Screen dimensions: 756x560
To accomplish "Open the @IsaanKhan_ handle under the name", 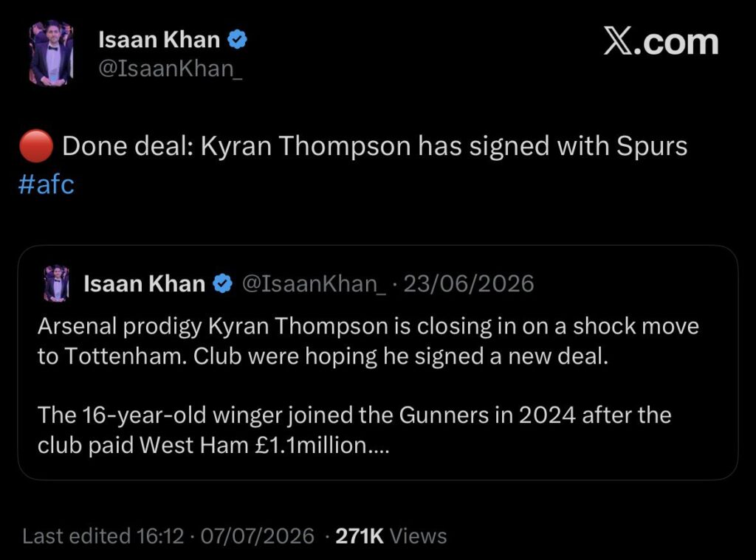I will coord(171,69).
